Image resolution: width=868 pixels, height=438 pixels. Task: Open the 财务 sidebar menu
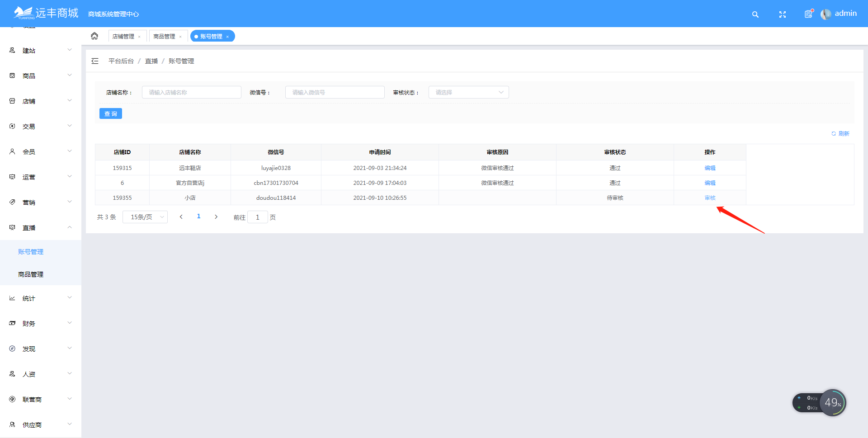point(41,324)
